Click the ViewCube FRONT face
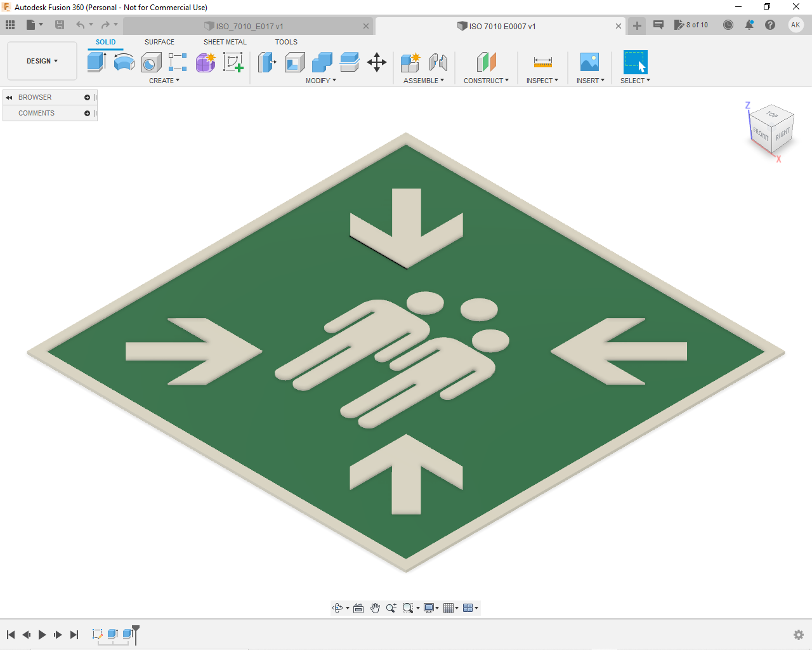 [x=761, y=133]
